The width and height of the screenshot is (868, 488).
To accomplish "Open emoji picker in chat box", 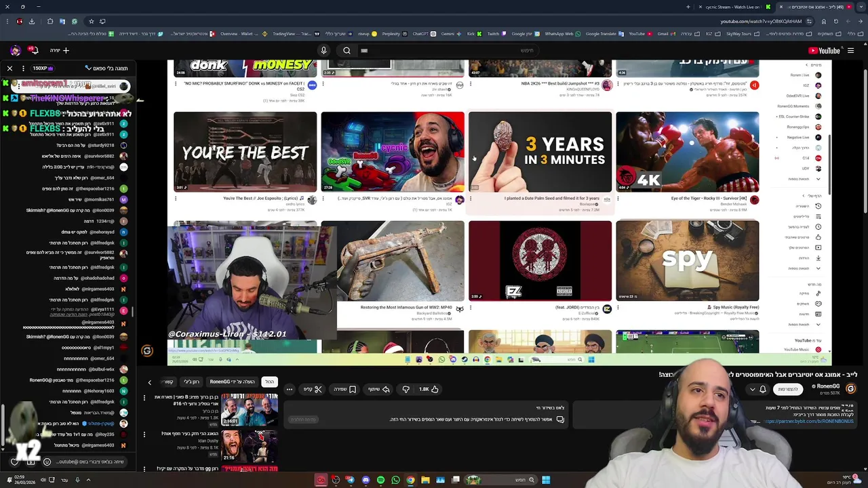I will click(47, 462).
